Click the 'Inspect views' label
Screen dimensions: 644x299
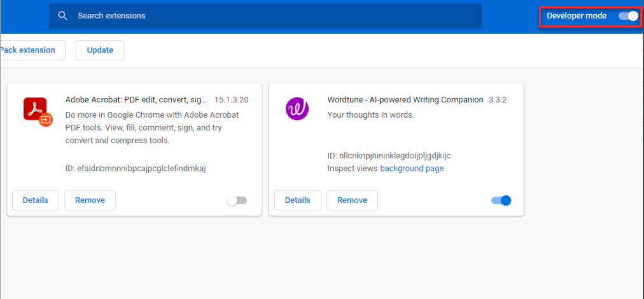353,169
